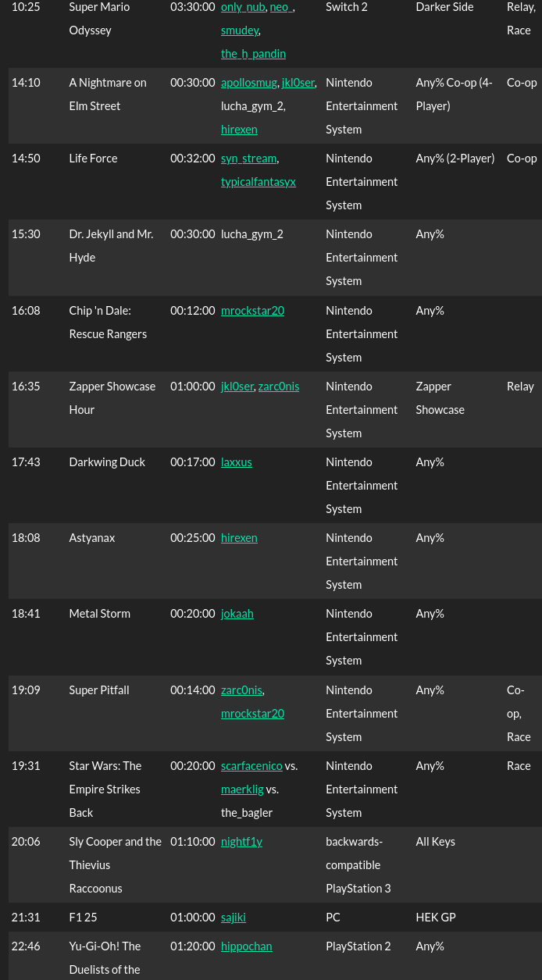Open nightf1y link for Sly Cooper run
Screen dimensions: 542x980
241,842
